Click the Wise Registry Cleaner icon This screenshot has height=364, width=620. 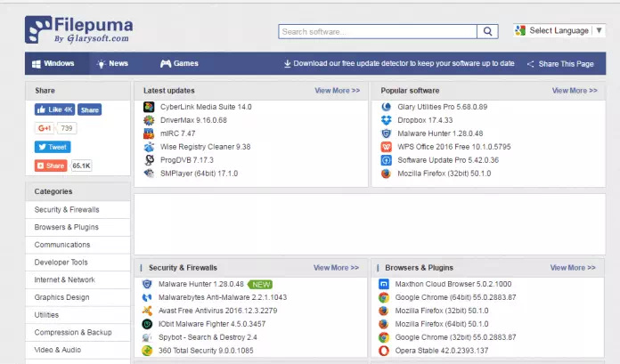pyautogui.click(x=149, y=147)
